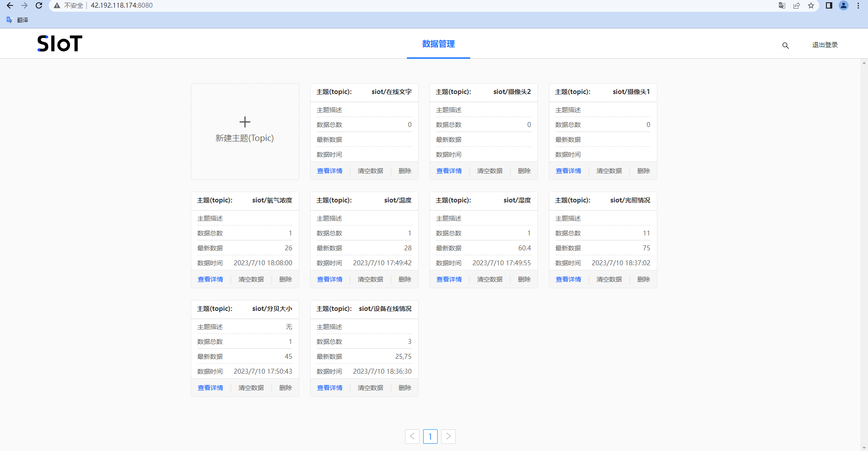This screenshot has height=451, width=868.
Task: Open Chrome three-dot menu
Action: [858, 5]
